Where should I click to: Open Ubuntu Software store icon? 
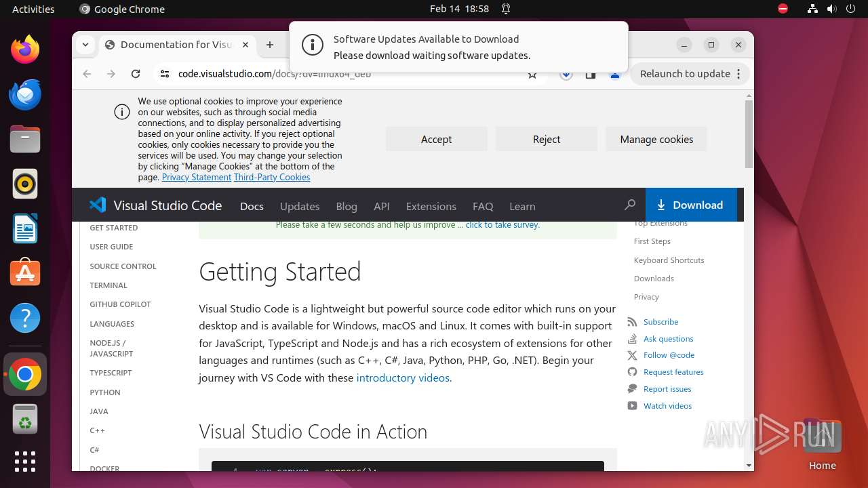pyautogui.click(x=25, y=273)
